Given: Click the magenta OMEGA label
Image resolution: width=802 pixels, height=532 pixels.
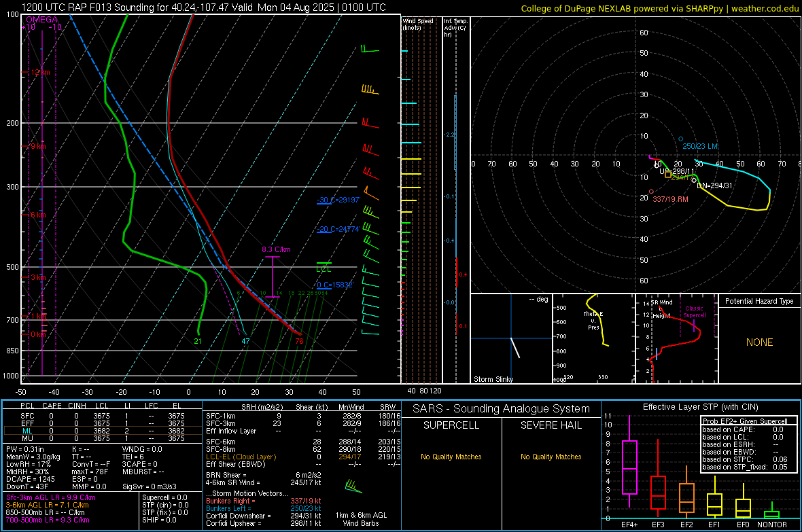Looking at the screenshot, I should 42,20.
